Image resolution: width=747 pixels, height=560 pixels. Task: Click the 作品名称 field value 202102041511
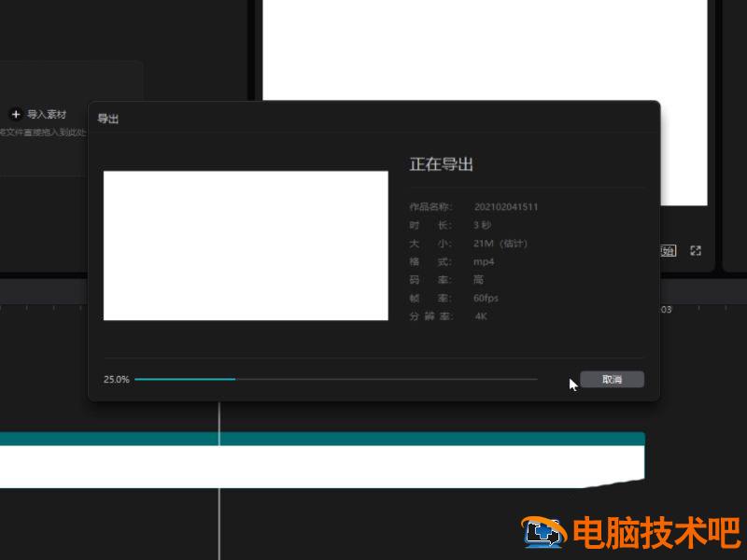coord(509,206)
